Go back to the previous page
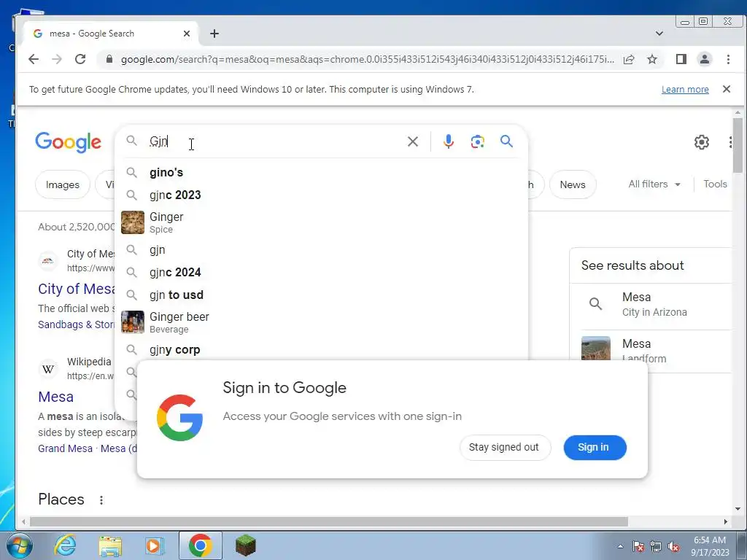This screenshot has height=560, width=747. click(x=34, y=59)
